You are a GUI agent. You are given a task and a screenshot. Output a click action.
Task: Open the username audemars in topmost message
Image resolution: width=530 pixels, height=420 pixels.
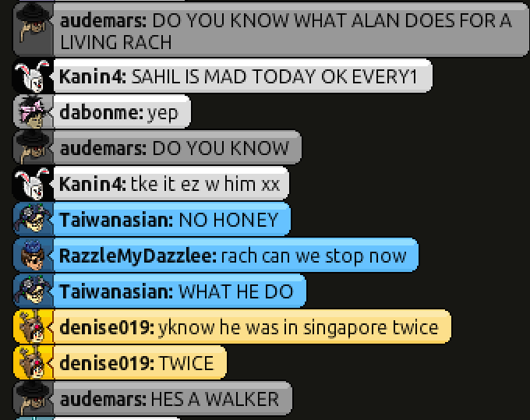[x=103, y=21]
